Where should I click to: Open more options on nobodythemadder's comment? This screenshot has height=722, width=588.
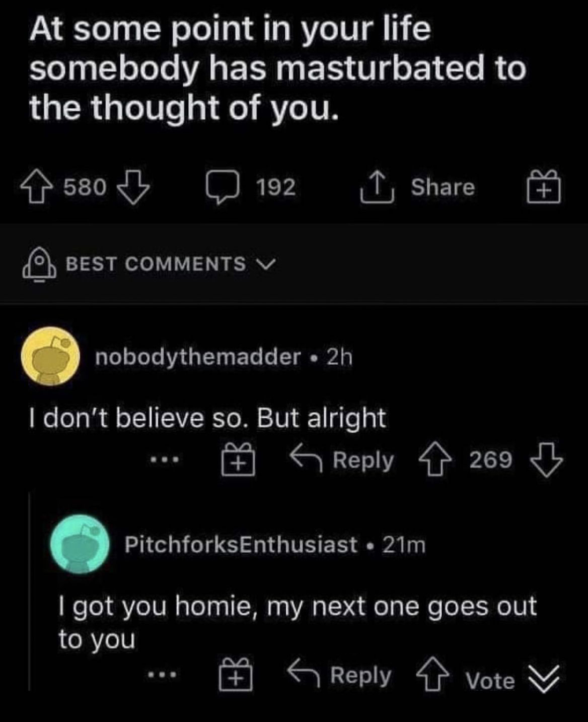pyautogui.click(x=164, y=460)
